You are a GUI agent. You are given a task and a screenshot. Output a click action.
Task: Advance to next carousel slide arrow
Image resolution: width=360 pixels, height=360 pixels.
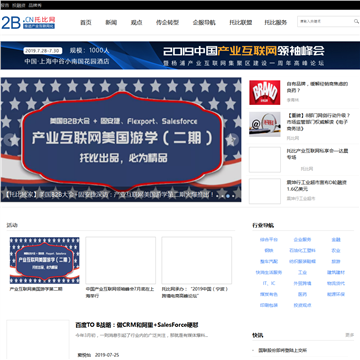(x=233, y=140)
